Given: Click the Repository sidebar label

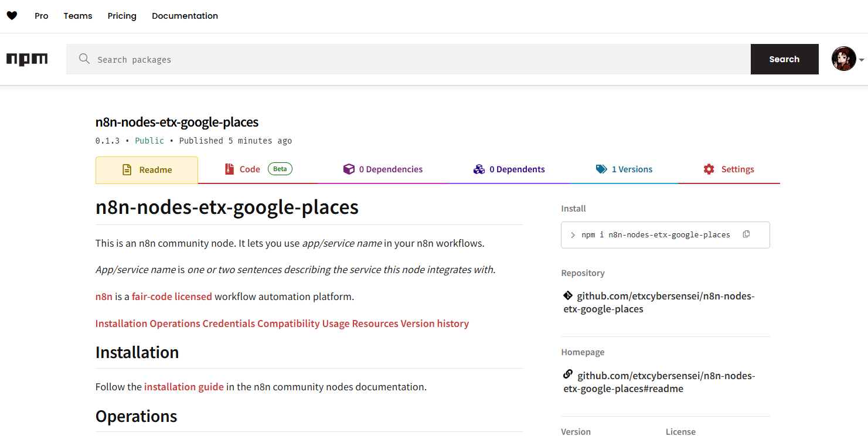Looking at the screenshot, I should pos(583,273).
